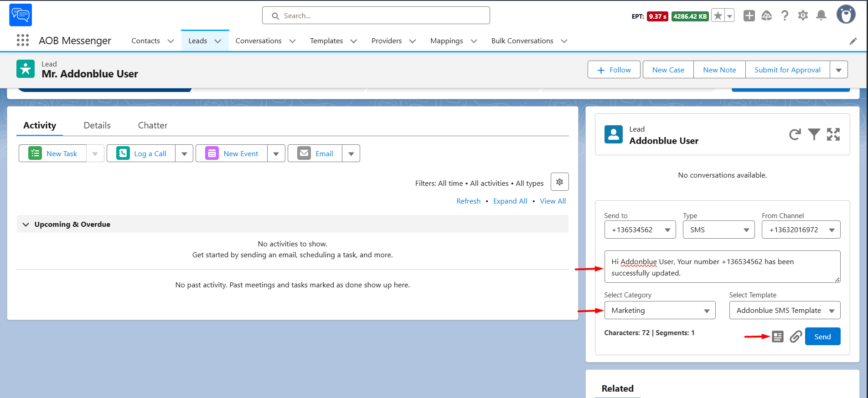
Task: Click the View All link
Action: pos(553,201)
